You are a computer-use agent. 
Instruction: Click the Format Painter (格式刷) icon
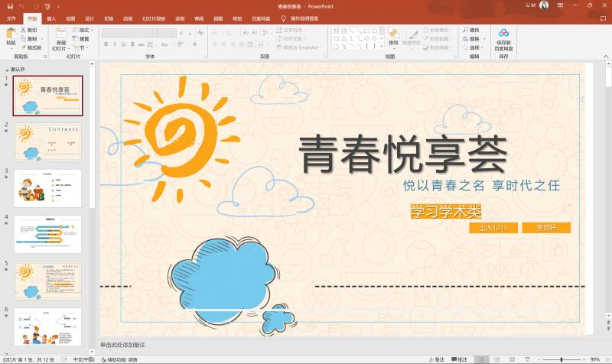31,47
